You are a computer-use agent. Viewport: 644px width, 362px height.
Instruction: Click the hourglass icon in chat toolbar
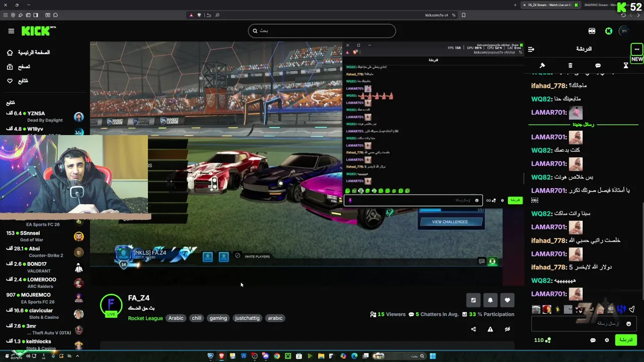tap(625, 65)
